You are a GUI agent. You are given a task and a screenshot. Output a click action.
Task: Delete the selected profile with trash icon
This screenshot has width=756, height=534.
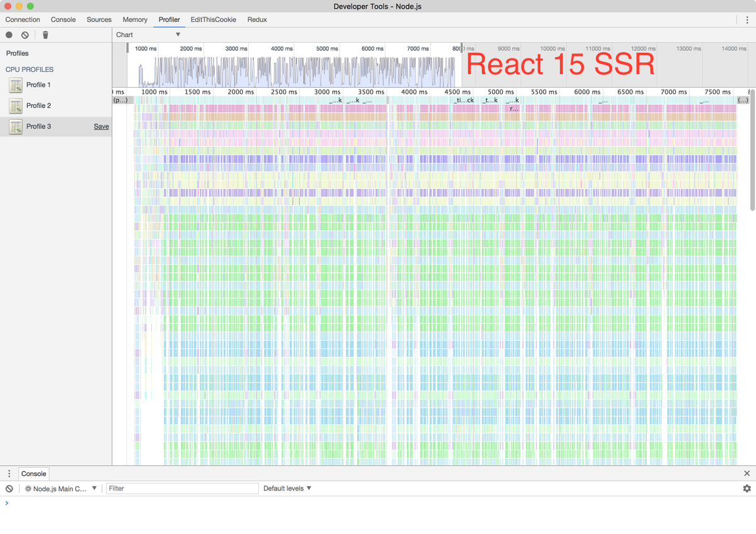[x=45, y=35]
